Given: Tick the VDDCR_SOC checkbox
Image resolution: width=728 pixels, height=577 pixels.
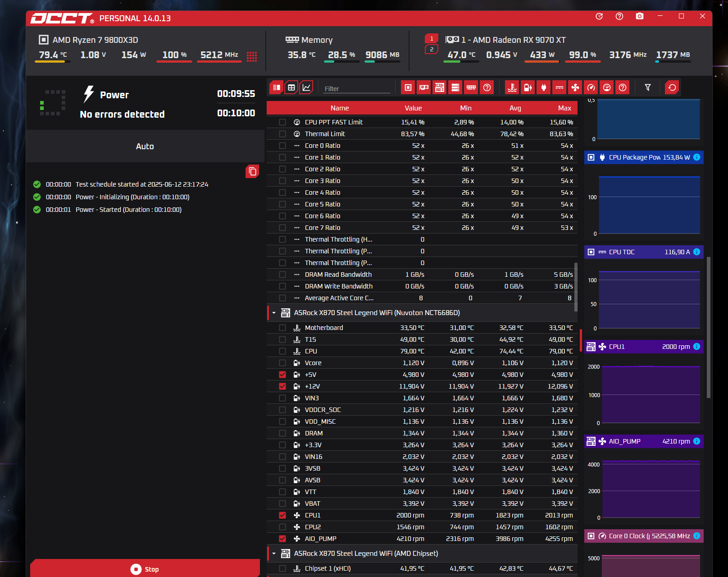Looking at the screenshot, I should pos(282,410).
